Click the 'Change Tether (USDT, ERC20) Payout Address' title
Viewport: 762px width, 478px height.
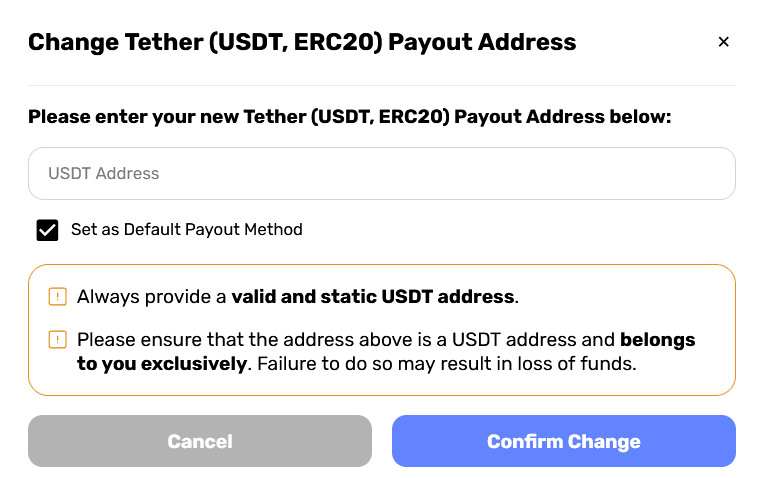[302, 42]
